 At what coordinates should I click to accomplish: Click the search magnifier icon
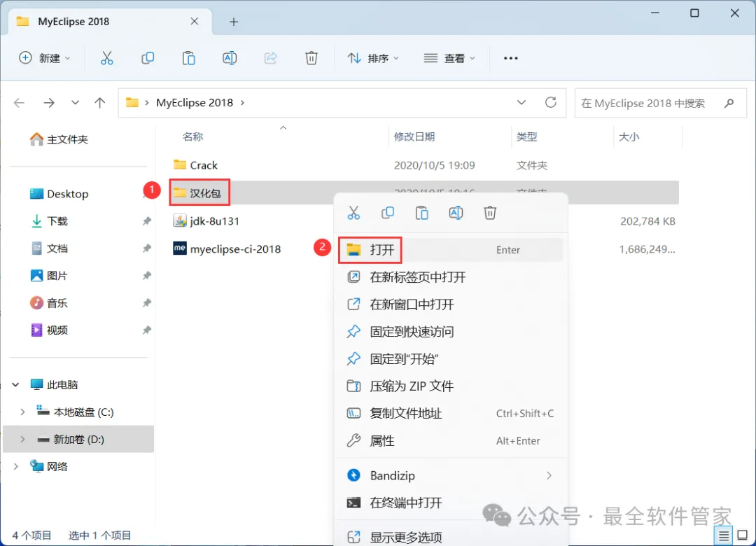[x=729, y=103]
